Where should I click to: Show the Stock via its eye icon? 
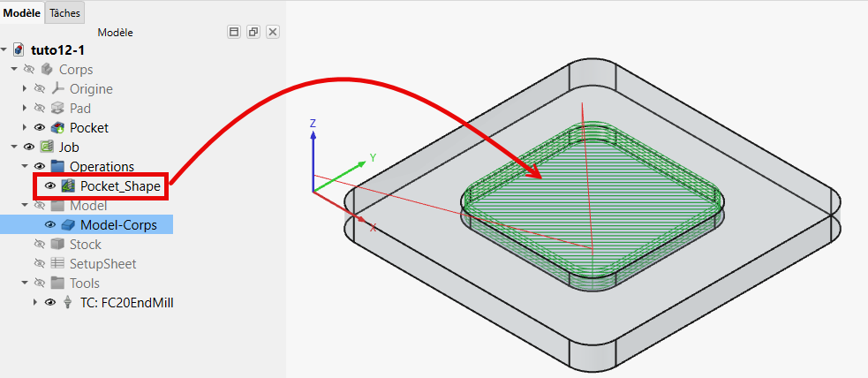[x=38, y=244]
